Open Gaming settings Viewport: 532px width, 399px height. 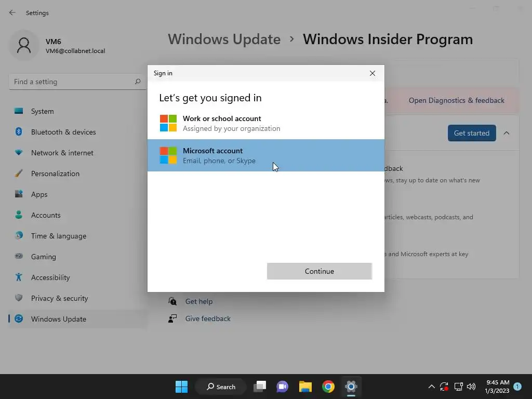pos(78,257)
